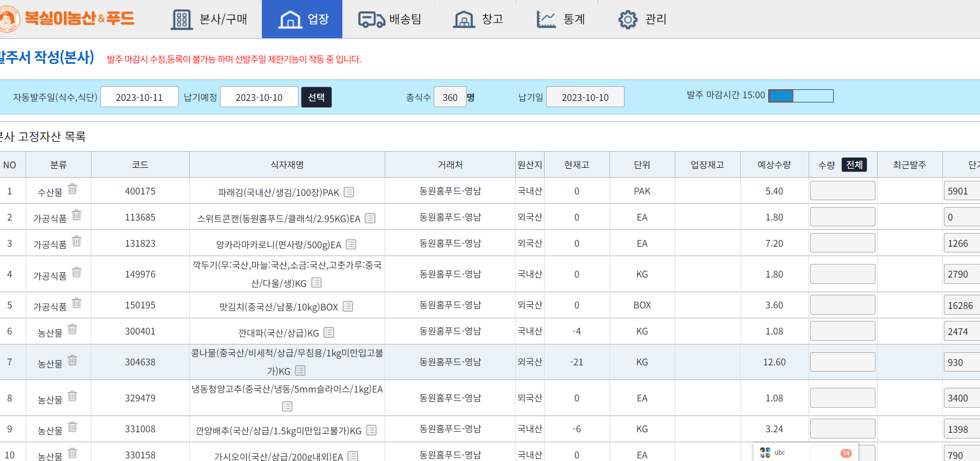Open detail icon for 앙카라마카로니
The height and width of the screenshot is (461, 980).
pyautogui.click(x=351, y=244)
